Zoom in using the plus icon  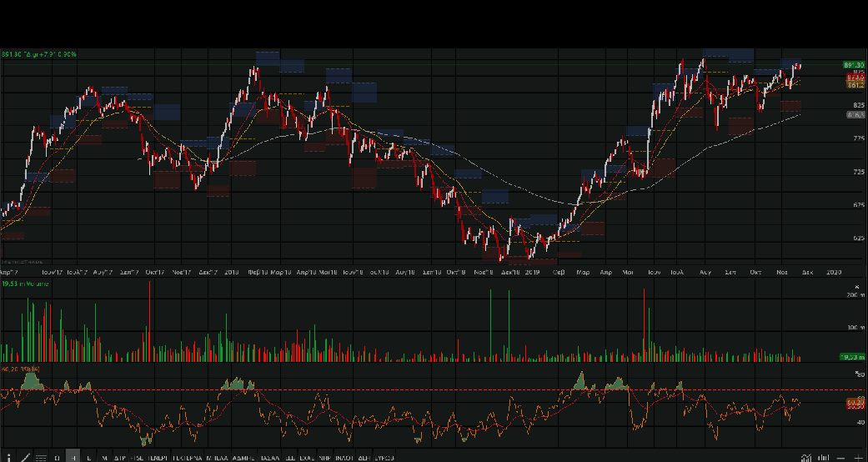tap(859, 457)
